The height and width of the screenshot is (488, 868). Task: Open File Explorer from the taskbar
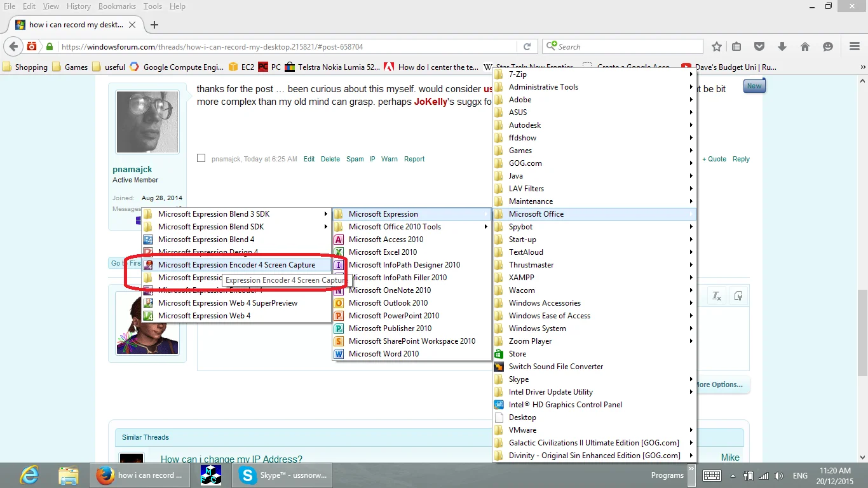pyautogui.click(x=68, y=475)
